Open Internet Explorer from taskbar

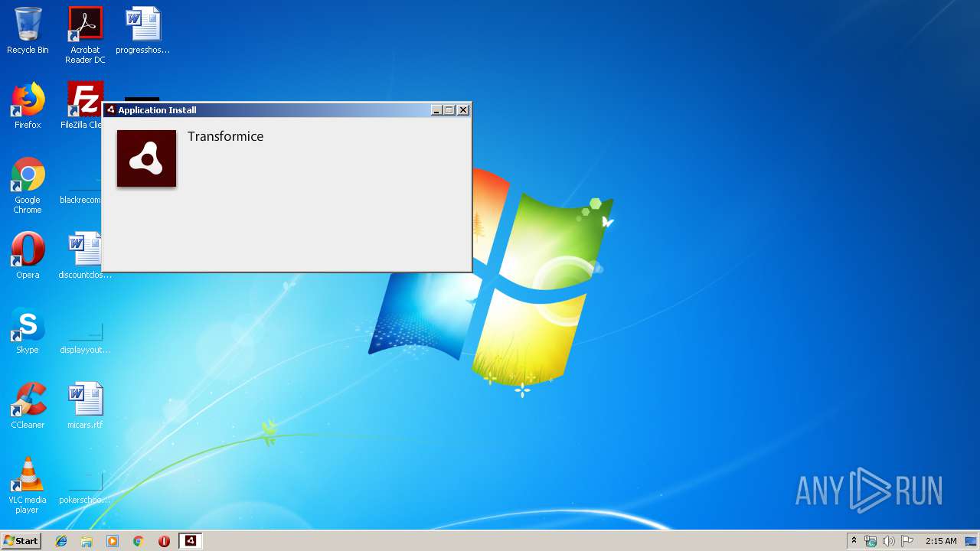tap(61, 541)
